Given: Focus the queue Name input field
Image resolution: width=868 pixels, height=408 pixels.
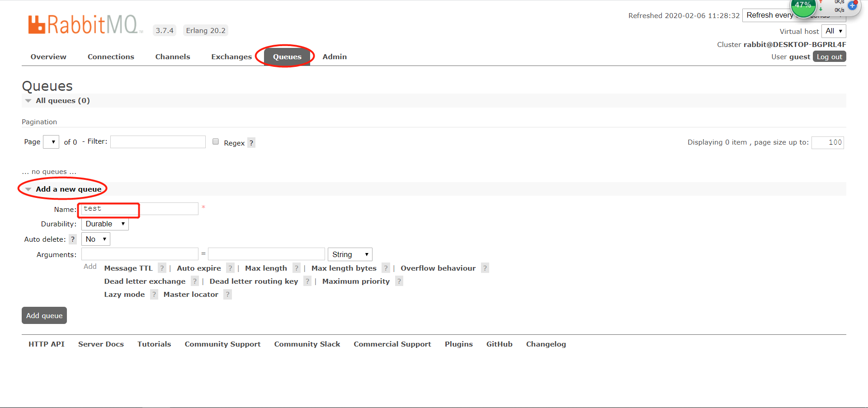Looking at the screenshot, I should (140, 209).
